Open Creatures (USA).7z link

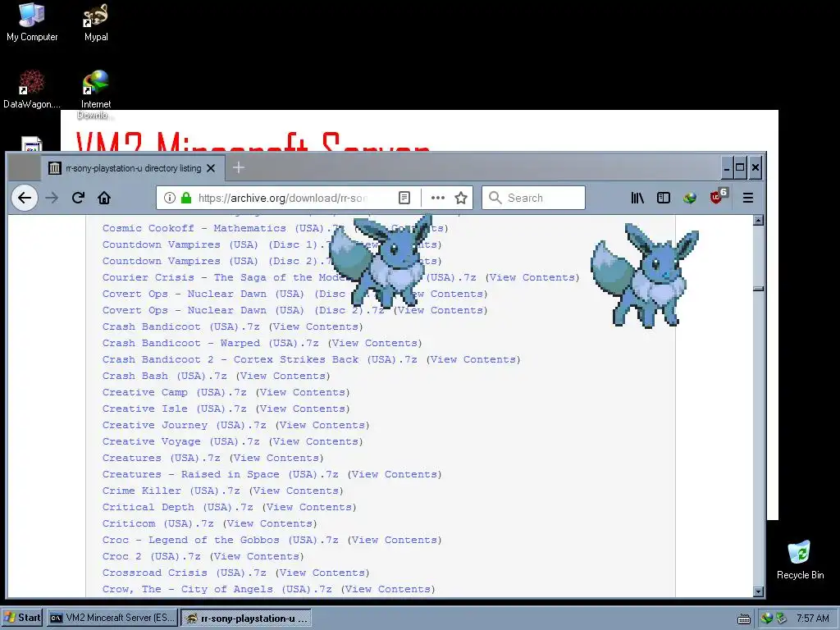point(162,458)
